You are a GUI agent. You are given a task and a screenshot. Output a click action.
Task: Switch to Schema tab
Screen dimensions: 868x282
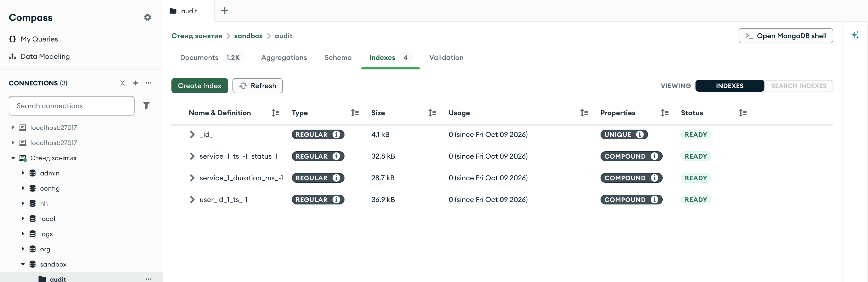coord(338,57)
